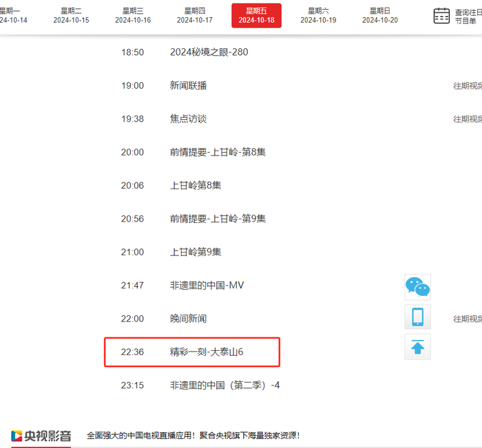This screenshot has height=448, width=482.
Task: Click the back-to-top arrow icon
Action: 417,348
